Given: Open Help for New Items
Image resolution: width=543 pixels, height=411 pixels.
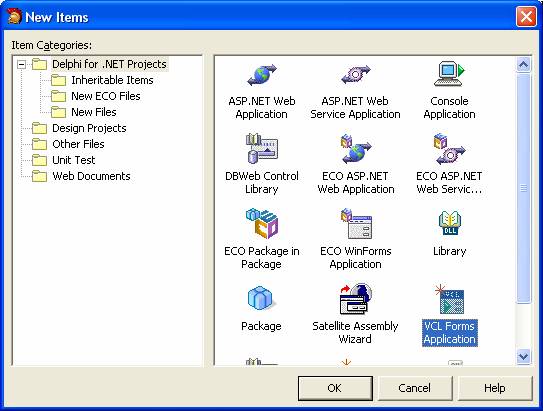Looking at the screenshot, I should pos(495,388).
